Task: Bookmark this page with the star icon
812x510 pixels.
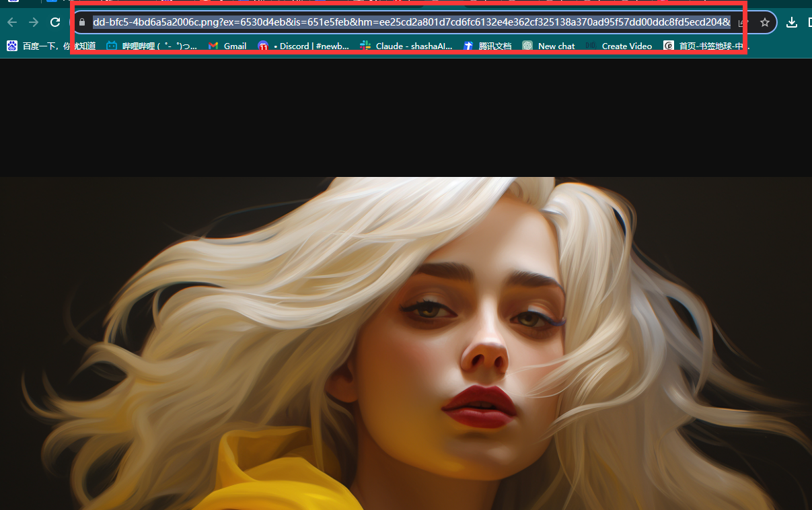Action: click(765, 22)
